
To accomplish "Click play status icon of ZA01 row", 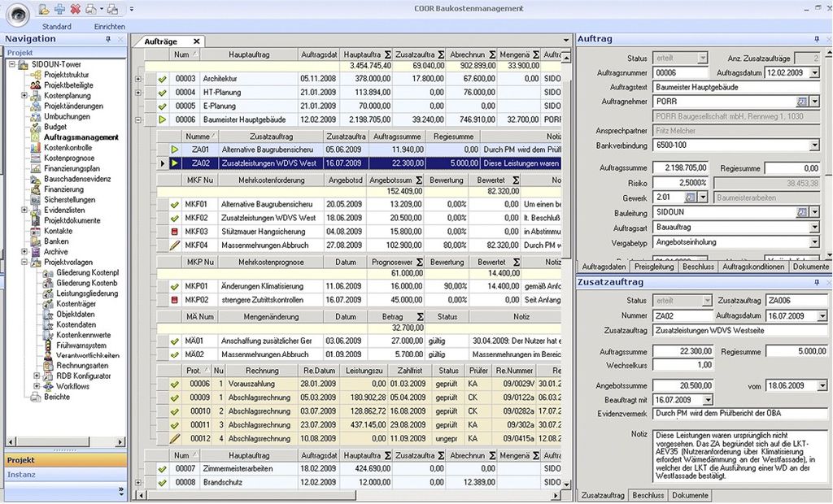I will pos(175,150).
